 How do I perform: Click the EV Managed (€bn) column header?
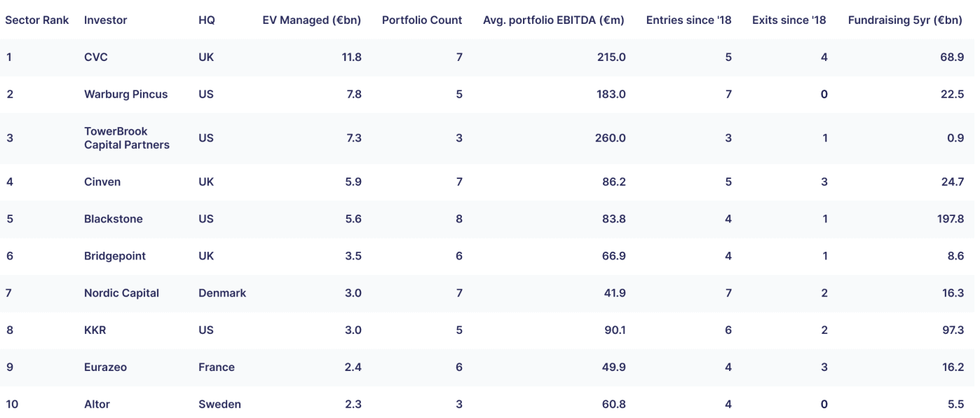point(312,20)
